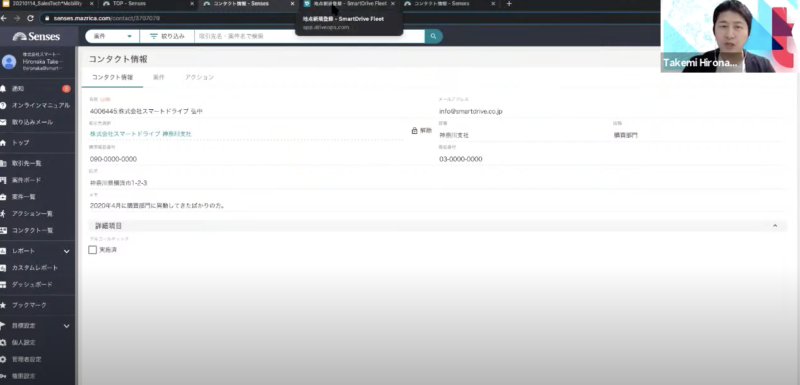Image resolution: width=800 pixels, height=385 pixels.
Task: Open the 案件 search type dropdown
Action: (x=112, y=36)
